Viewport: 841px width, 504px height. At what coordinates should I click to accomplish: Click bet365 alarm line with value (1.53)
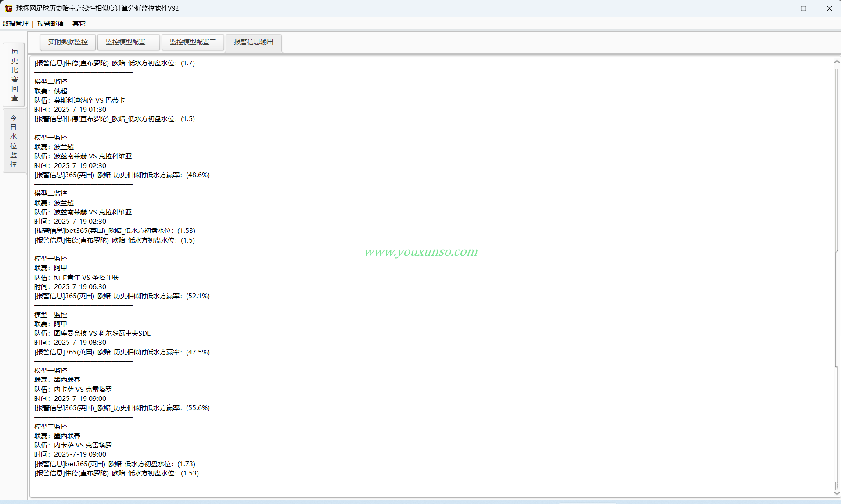115,231
